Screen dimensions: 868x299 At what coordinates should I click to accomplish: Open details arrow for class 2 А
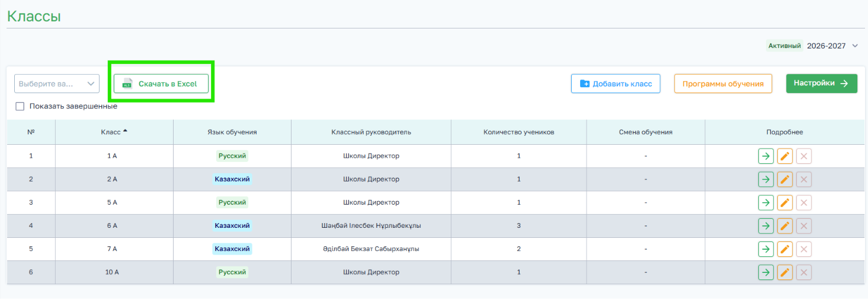(x=766, y=179)
